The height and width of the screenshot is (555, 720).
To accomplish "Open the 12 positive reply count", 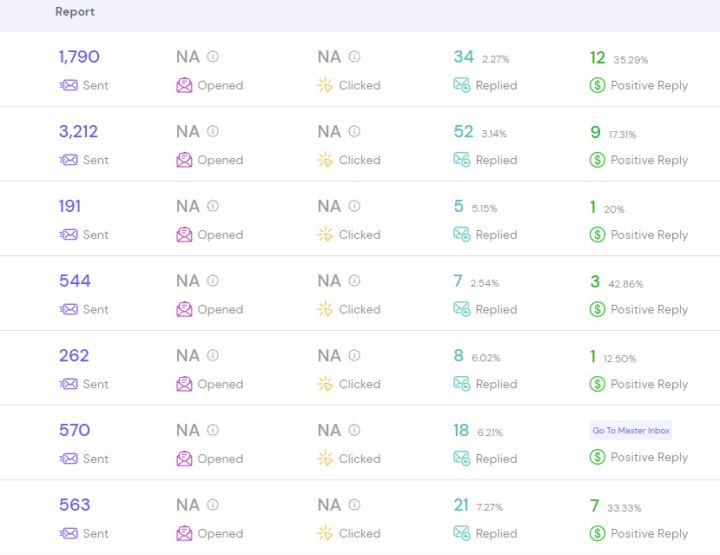I will tap(597, 57).
